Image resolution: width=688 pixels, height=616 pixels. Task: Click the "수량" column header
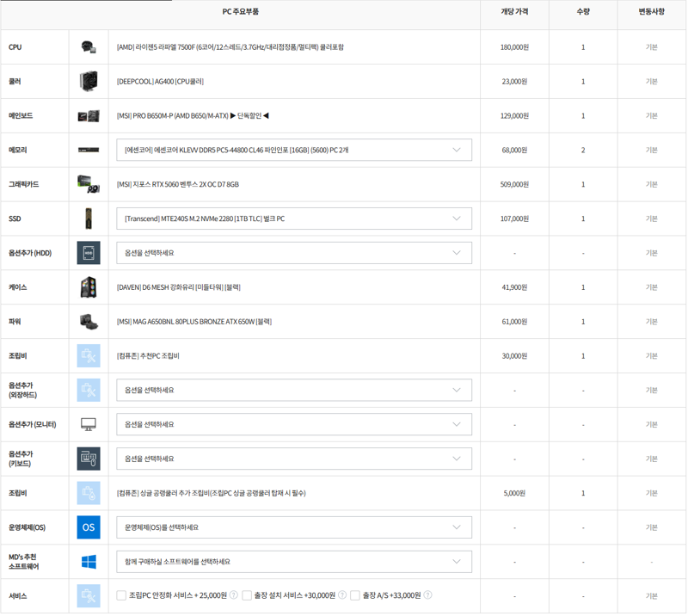(x=583, y=12)
